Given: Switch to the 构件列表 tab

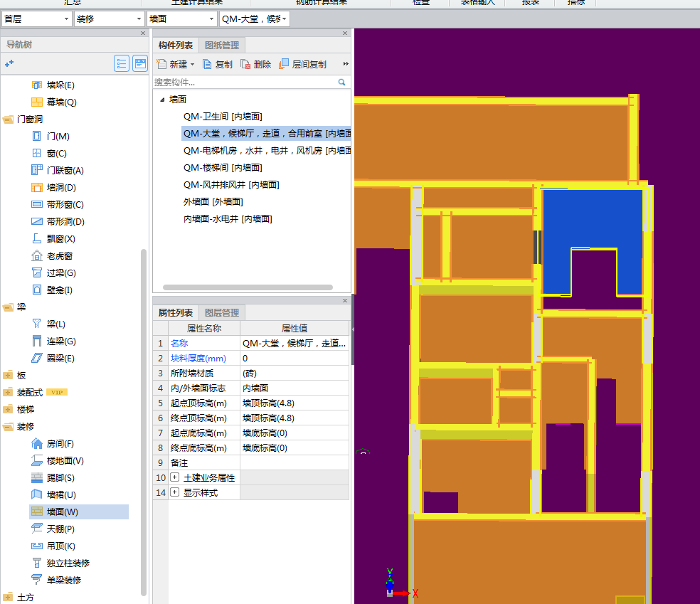Looking at the screenshot, I should click(176, 45).
